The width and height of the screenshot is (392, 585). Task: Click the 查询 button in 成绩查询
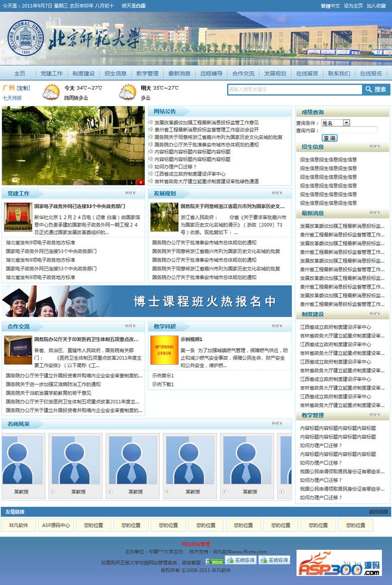pos(329,138)
